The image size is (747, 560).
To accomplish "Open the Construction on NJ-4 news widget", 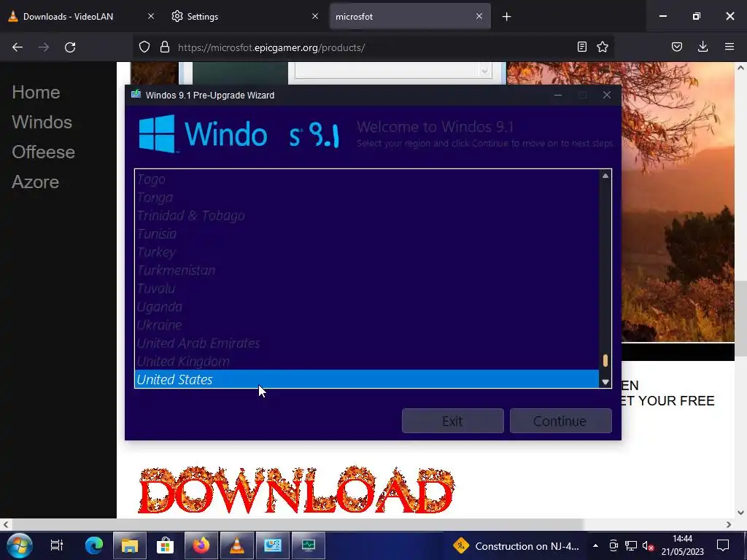I will [x=516, y=545].
